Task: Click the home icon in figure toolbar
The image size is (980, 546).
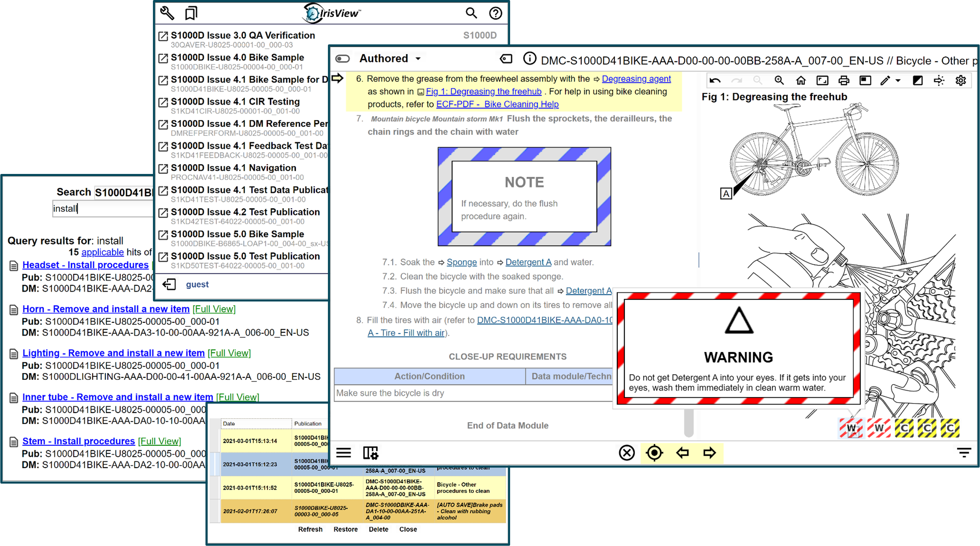Action: click(x=801, y=80)
